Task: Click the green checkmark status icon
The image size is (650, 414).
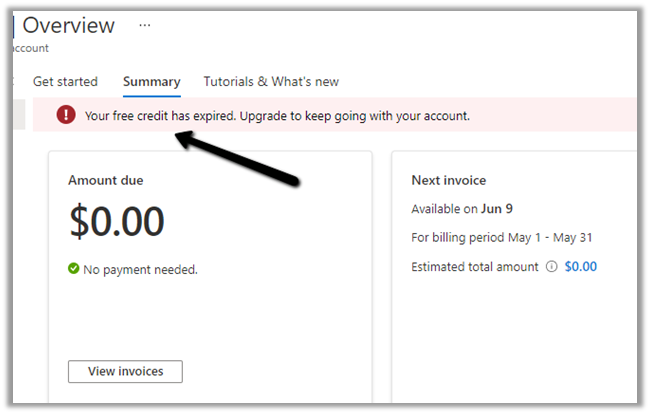Action: coord(74,269)
